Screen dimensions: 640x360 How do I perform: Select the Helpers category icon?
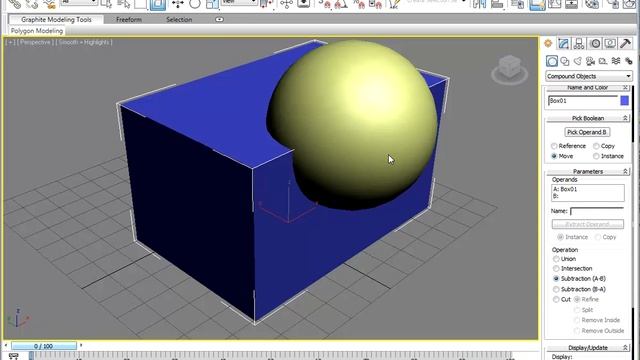(603, 61)
